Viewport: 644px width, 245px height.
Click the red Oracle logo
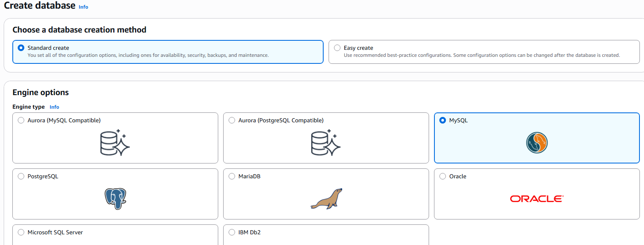pos(537,199)
